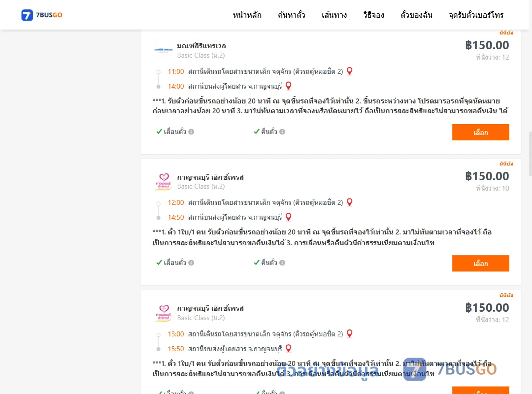Click 12:00 departure time

point(176,202)
